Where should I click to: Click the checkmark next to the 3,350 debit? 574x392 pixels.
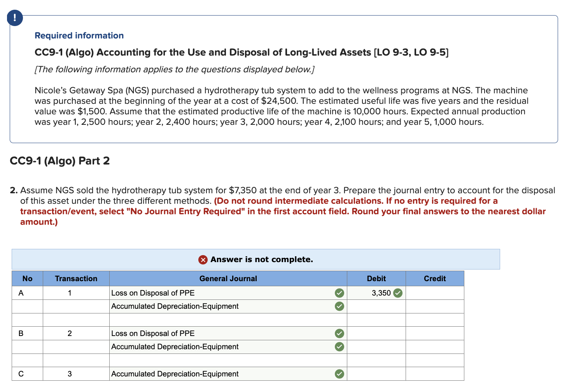pyautogui.click(x=398, y=293)
